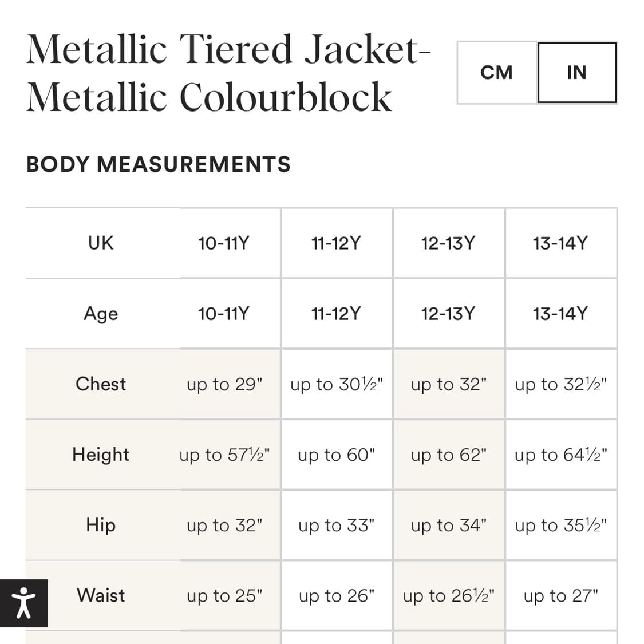Screen dimensions: 644x644
Task: Click the 11-12Y UK size column header
Action: pos(336,243)
